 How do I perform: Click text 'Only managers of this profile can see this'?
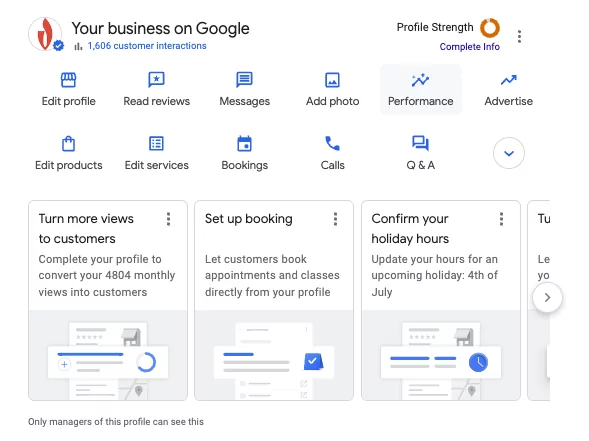[x=116, y=422]
